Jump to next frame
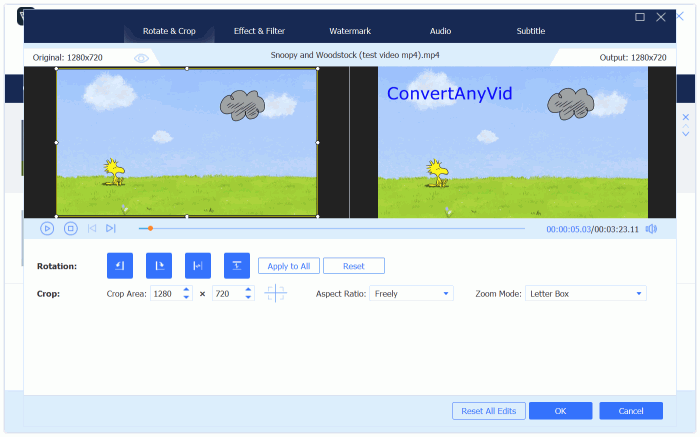This screenshot has height=437, width=700. click(x=111, y=229)
